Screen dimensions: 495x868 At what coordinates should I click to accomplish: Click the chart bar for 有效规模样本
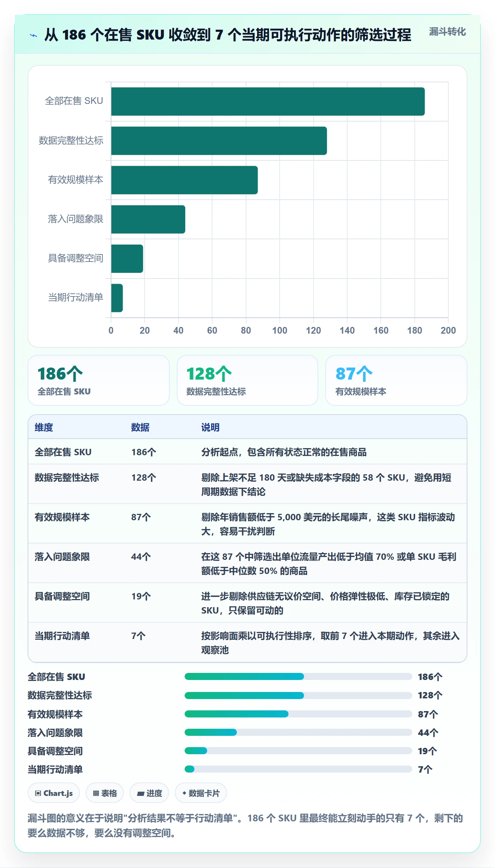tap(185, 180)
